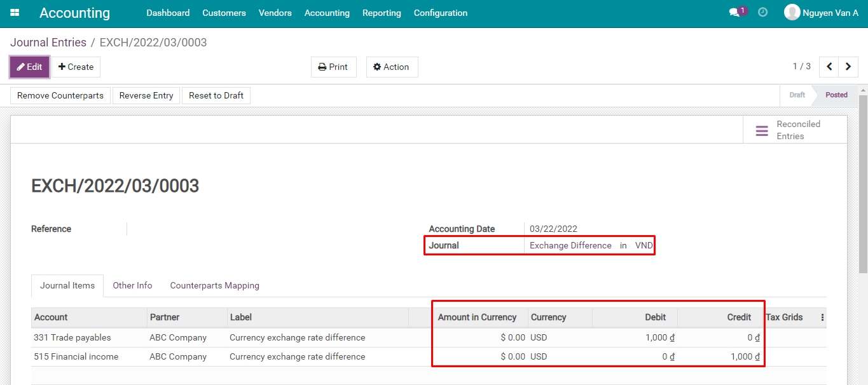Open the Reporting menu
Screen dimensions: 868x385
coord(382,13)
